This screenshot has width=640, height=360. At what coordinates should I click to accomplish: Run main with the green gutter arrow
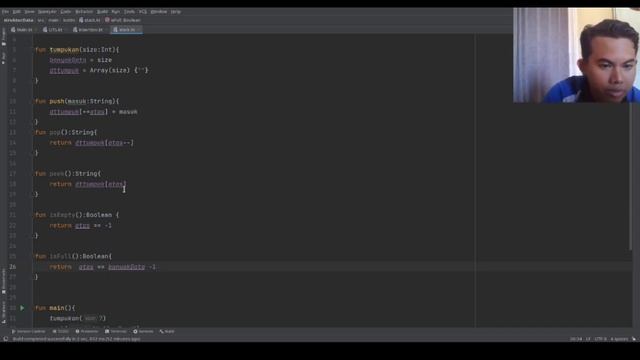pyautogui.click(x=22, y=308)
